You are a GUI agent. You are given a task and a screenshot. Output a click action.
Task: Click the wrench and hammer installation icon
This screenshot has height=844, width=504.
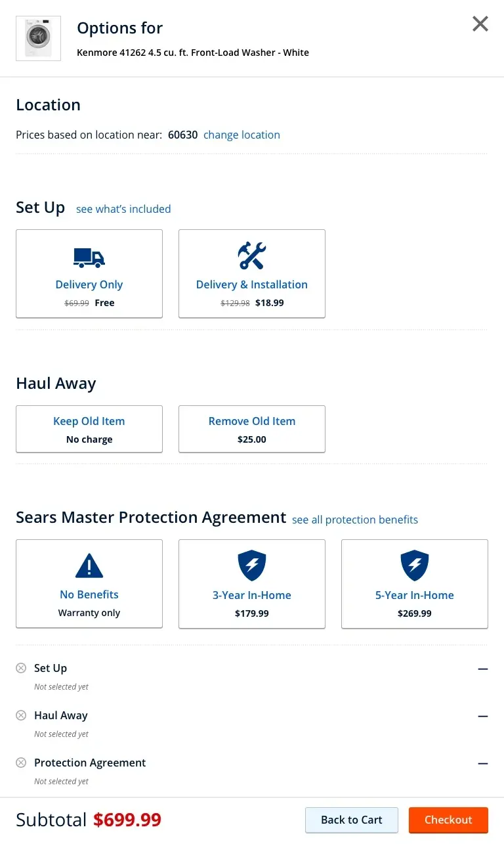click(x=252, y=255)
